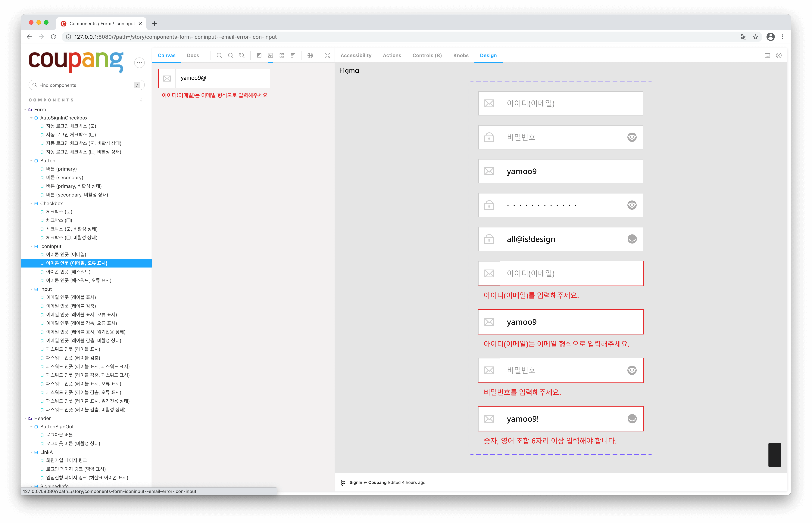The width and height of the screenshot is (812, 523).
Task: Open the SignIn ← Coupang Figma link
Action: [368, 482]
